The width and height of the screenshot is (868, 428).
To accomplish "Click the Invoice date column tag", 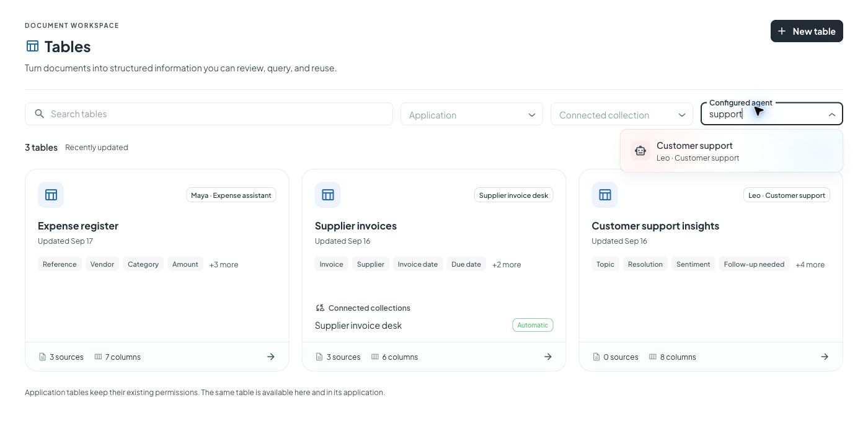I will (x=418, y=264).
